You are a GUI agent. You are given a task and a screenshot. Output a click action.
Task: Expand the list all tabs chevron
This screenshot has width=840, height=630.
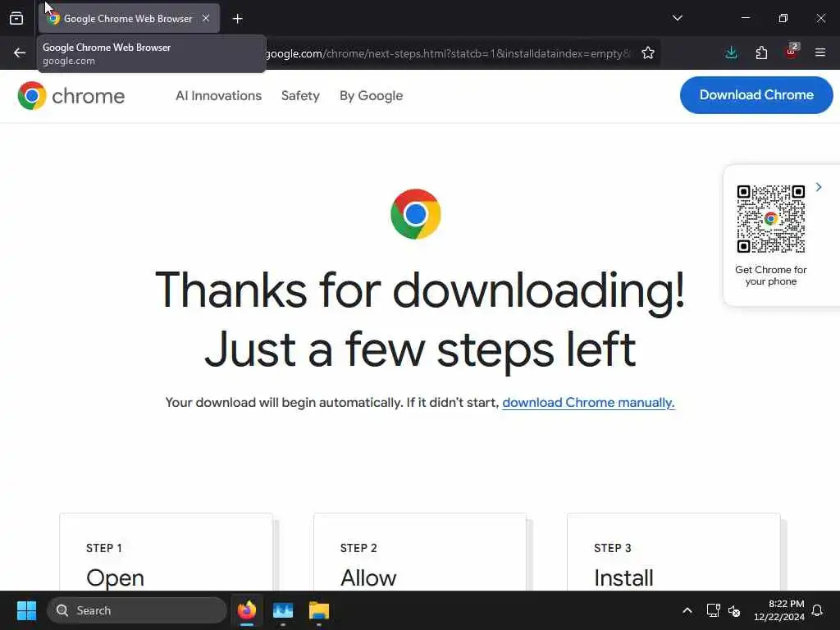tap(677, 18)
